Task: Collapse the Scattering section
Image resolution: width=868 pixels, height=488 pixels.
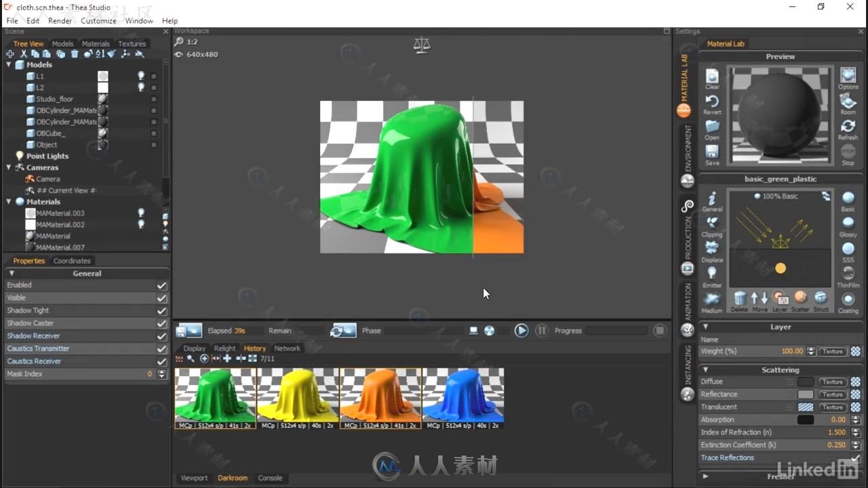Action: [705, 370]
